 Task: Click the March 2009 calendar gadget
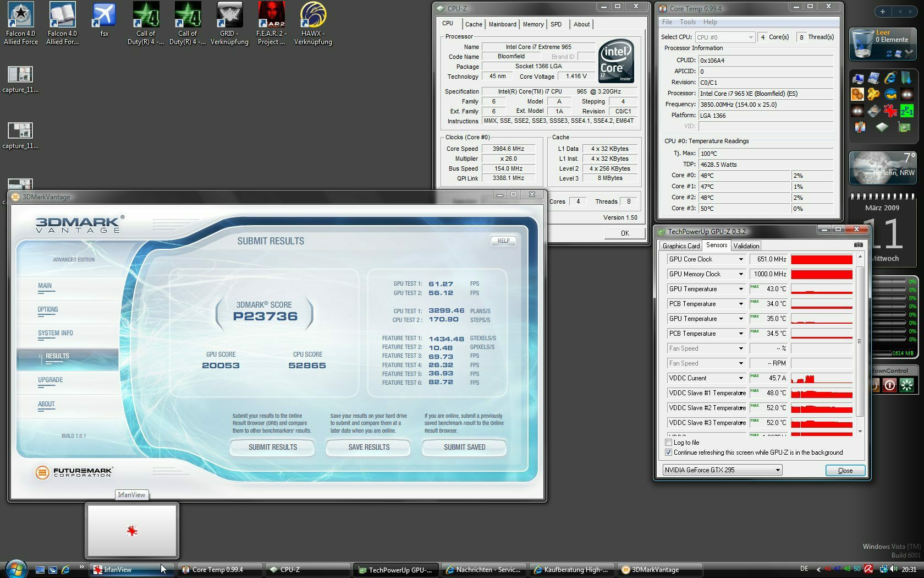pyautogui.click(x=882, y=230)
